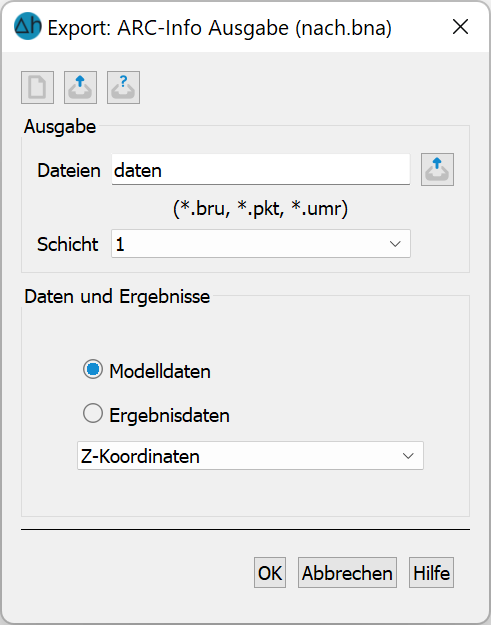Viewport: 491px width, 625px height.
Task: Click the Ergebnisdaten option label text
Action: 170,415
